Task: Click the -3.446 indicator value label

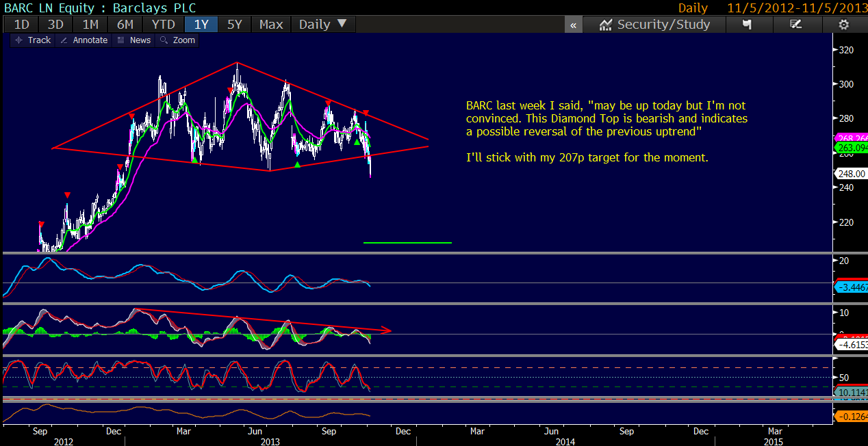Action: [x=852, y=287]
